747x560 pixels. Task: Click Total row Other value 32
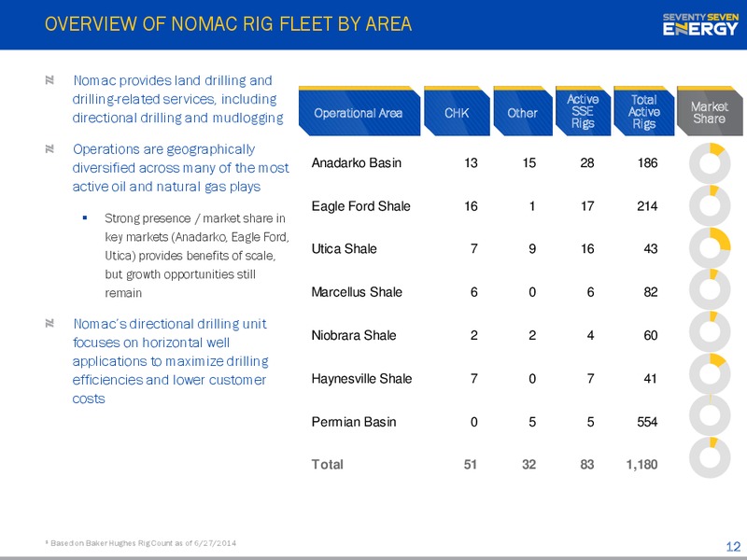(x=529, y=465)
